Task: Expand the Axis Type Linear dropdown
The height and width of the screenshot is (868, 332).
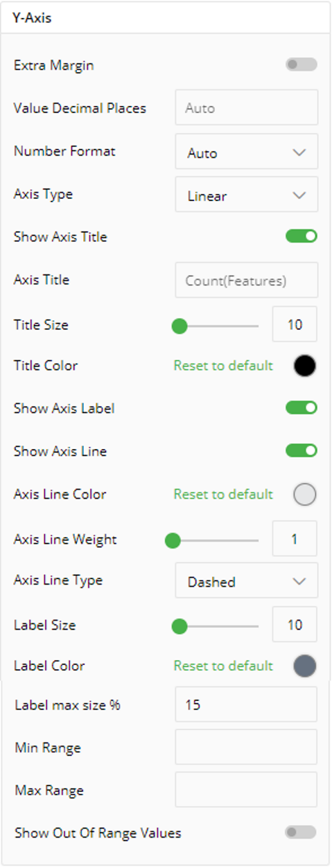Action: pyautogui.click(x=247, y=195)
